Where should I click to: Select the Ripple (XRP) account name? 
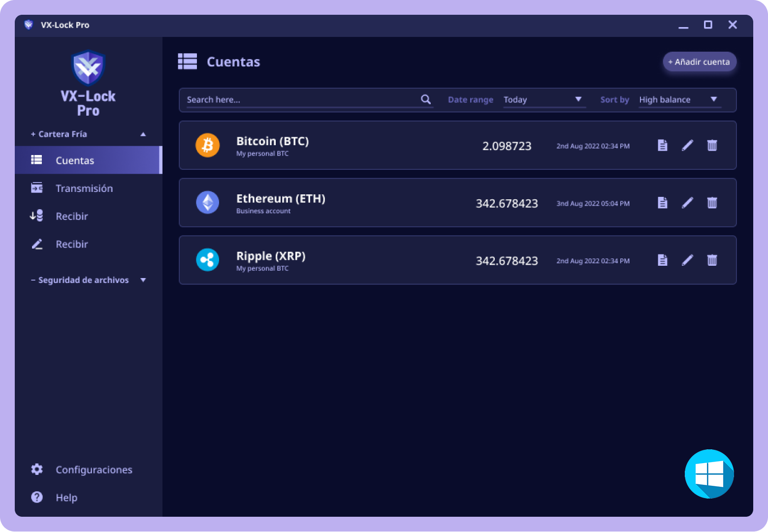271,256
